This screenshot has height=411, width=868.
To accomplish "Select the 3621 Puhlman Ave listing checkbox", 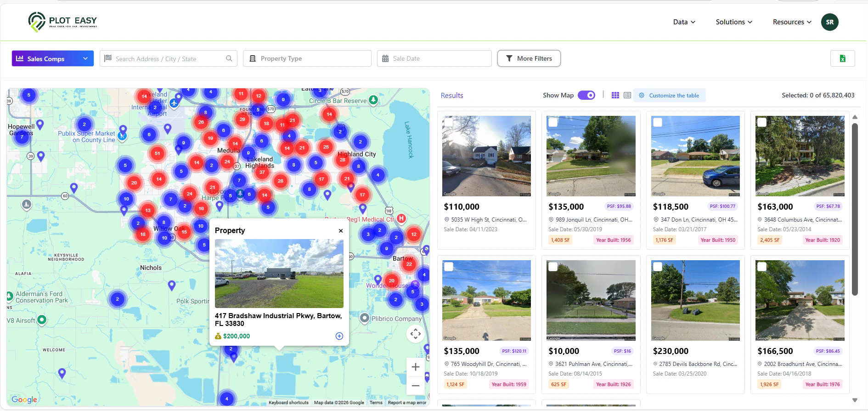I will pyautogui.click(x=553, y=267).
